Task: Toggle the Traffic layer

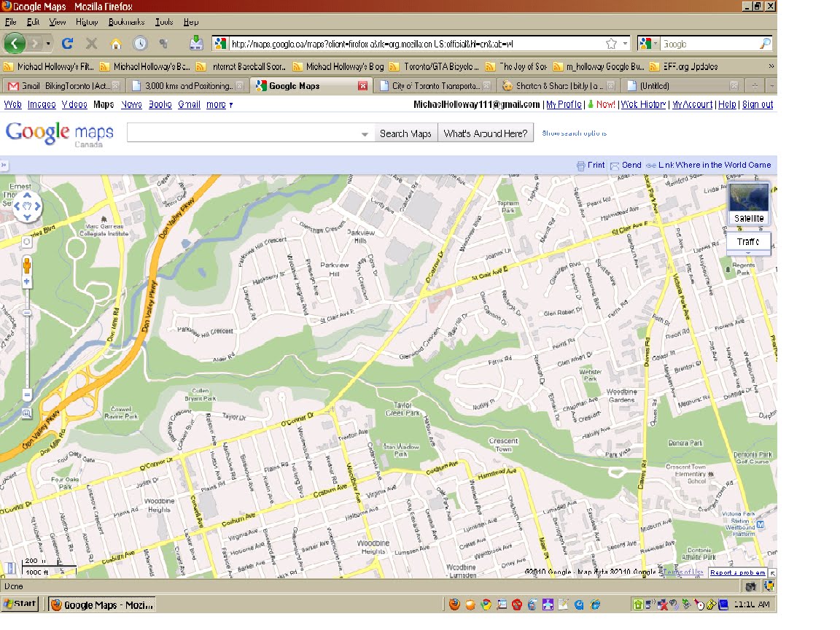Action: [x=748, y=242]
